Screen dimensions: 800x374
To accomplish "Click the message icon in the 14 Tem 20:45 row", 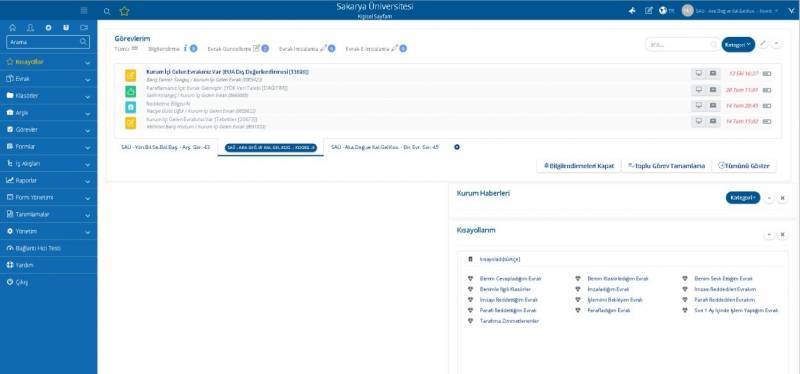I will coord(713,106).
